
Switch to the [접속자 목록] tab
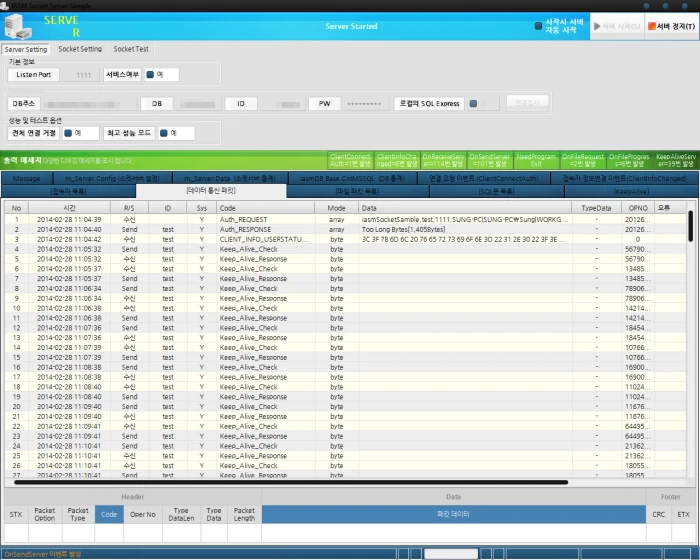click(x=68, y=191)
